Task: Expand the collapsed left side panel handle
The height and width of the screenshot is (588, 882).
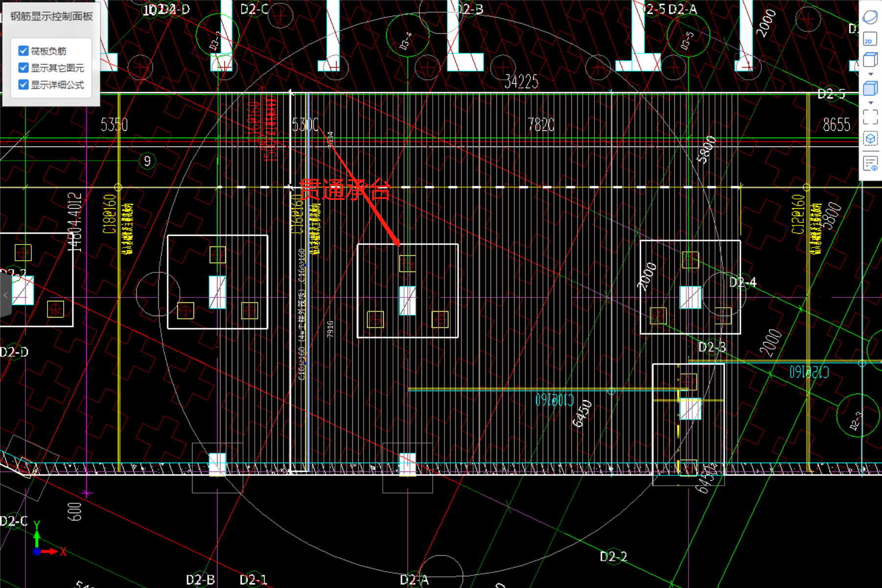Action: click(5, 295)
